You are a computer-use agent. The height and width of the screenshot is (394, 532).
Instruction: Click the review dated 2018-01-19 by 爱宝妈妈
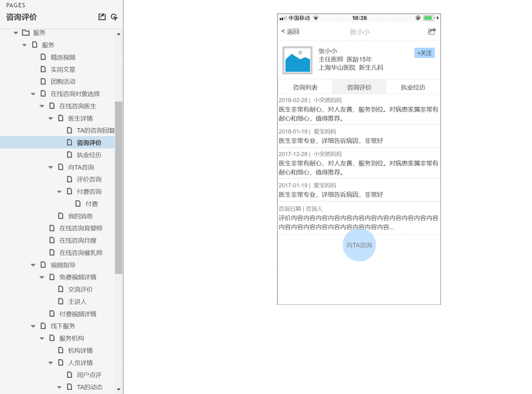tap(359, 136)
